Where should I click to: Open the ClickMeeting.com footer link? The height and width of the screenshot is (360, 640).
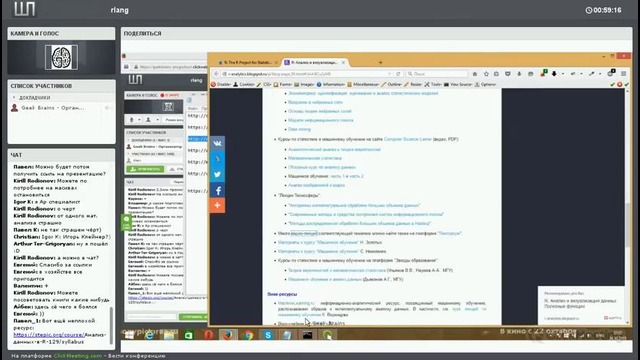tap(78, 356)
